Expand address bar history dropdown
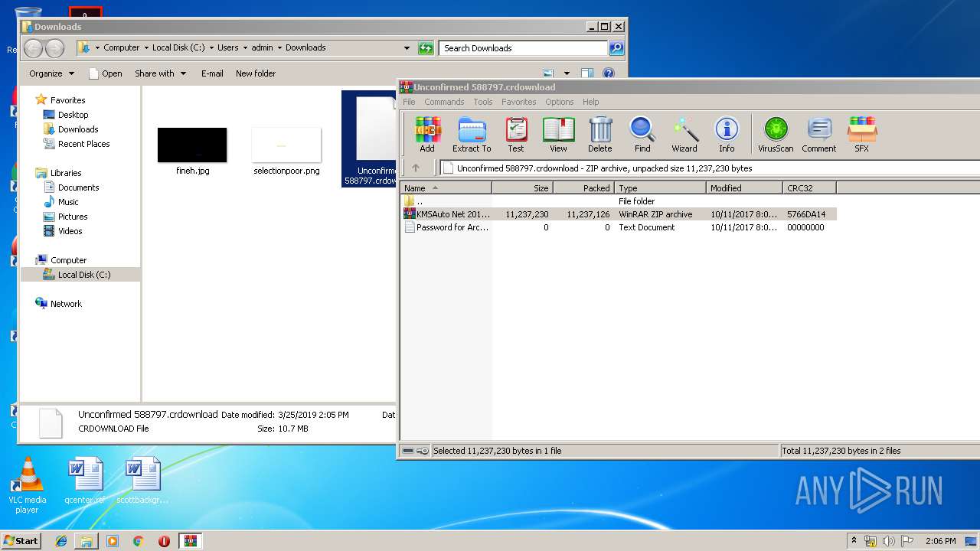 [407, 48]
